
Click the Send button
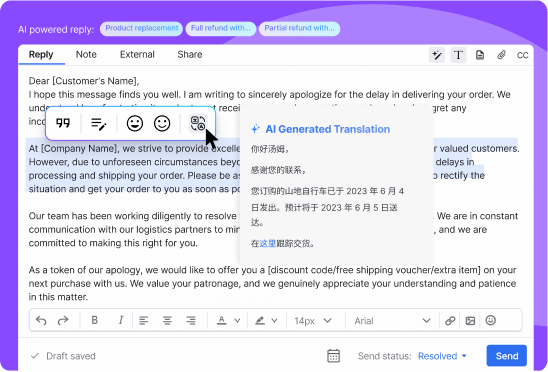click(506, 356)
